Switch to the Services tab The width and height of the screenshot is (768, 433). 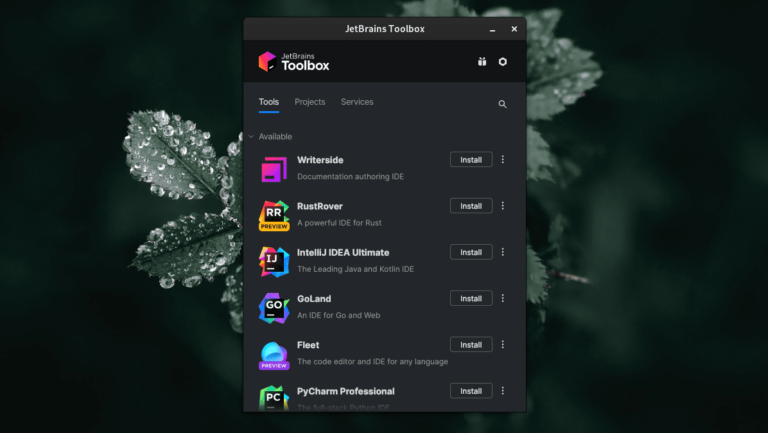tap(357, 102)
